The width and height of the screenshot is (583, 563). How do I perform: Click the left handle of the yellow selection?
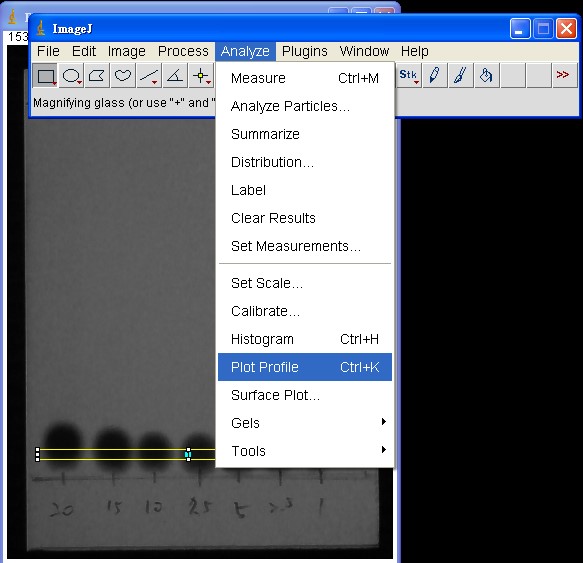point(38,454)
